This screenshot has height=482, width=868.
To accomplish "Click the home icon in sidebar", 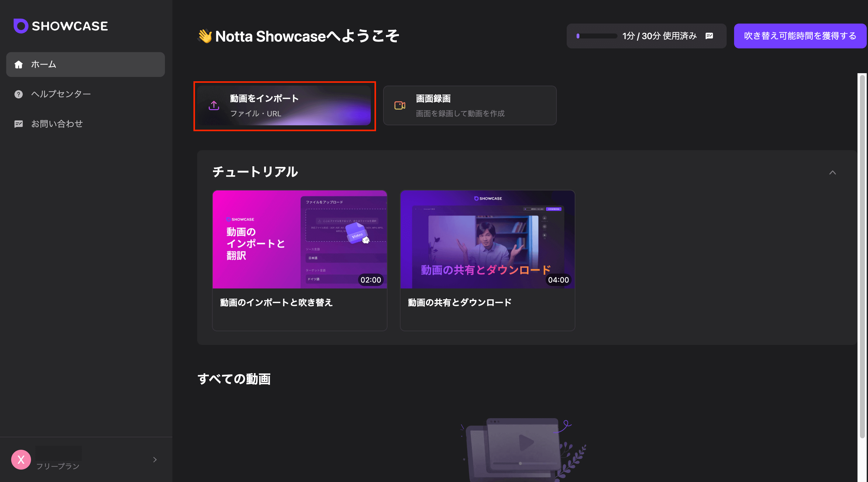I will (19, 65).
